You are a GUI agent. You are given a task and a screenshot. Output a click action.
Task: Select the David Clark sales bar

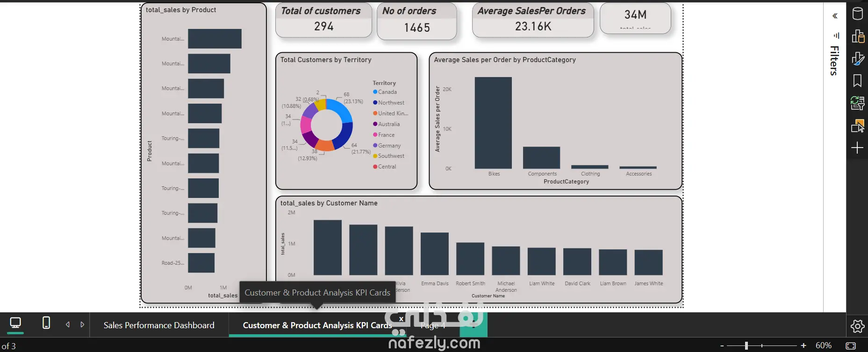point(577,261)
